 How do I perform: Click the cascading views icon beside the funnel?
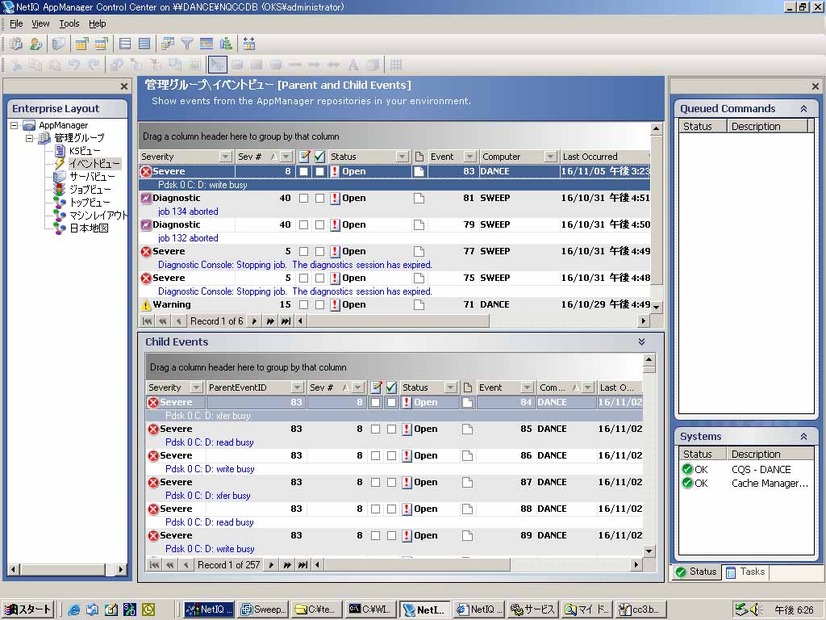coord(168,44)
